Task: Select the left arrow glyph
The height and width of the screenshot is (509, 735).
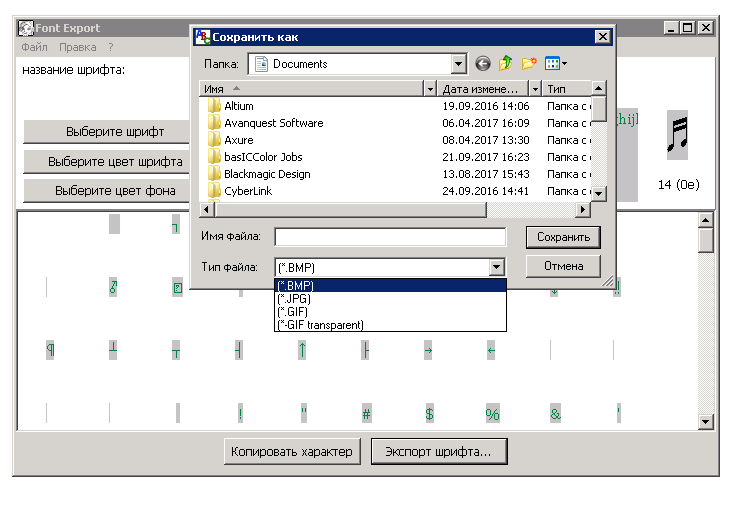Action: 491,350
